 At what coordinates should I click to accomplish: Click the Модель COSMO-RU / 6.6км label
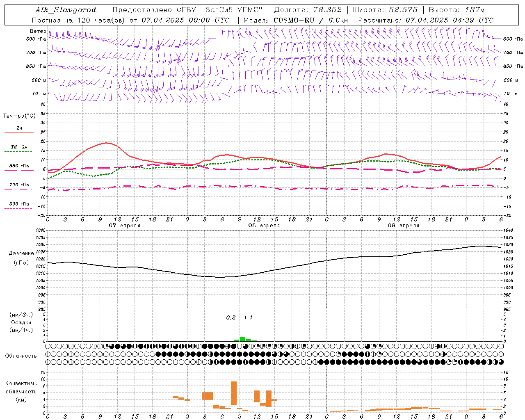[296, 20]
